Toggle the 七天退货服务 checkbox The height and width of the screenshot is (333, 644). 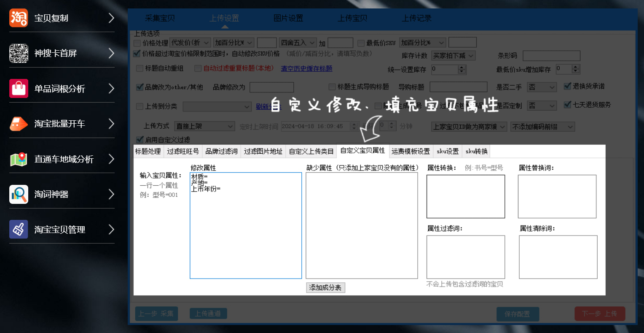click(567, 105)
